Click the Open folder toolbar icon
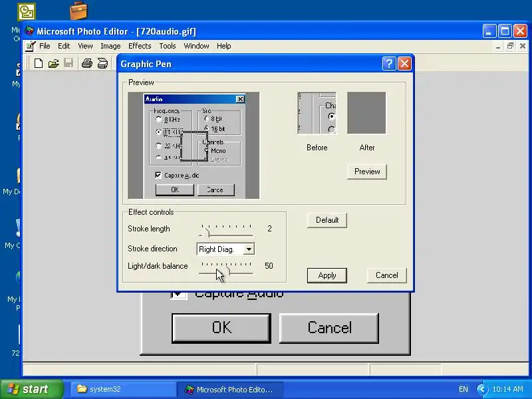 pos(53,63)
